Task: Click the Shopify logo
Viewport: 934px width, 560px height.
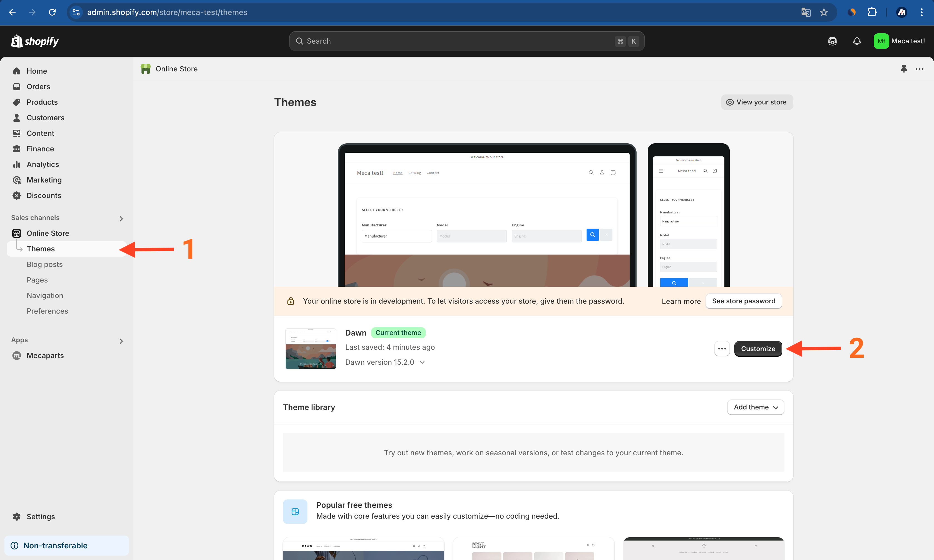Action: click(x=35, y=41)
